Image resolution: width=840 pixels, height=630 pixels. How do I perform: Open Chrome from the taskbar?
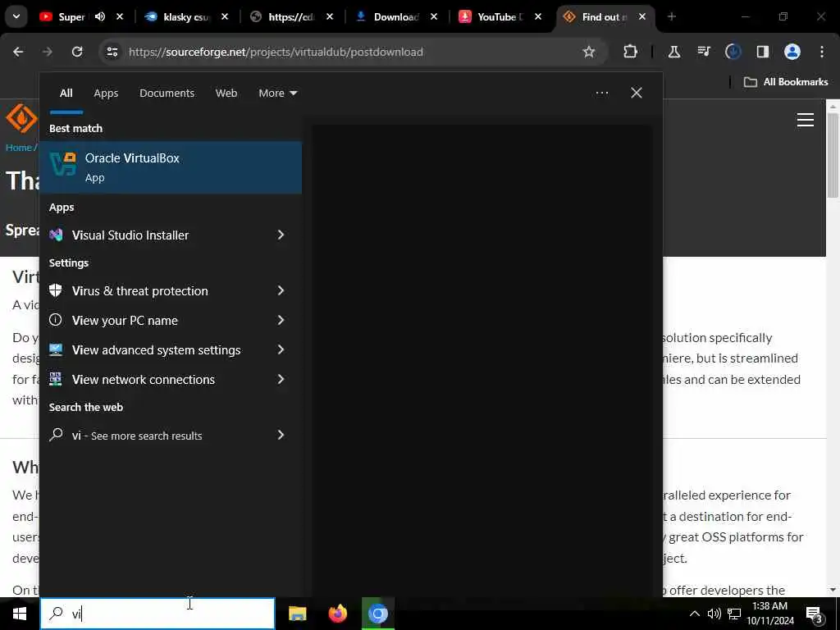[x=377, y=614]
